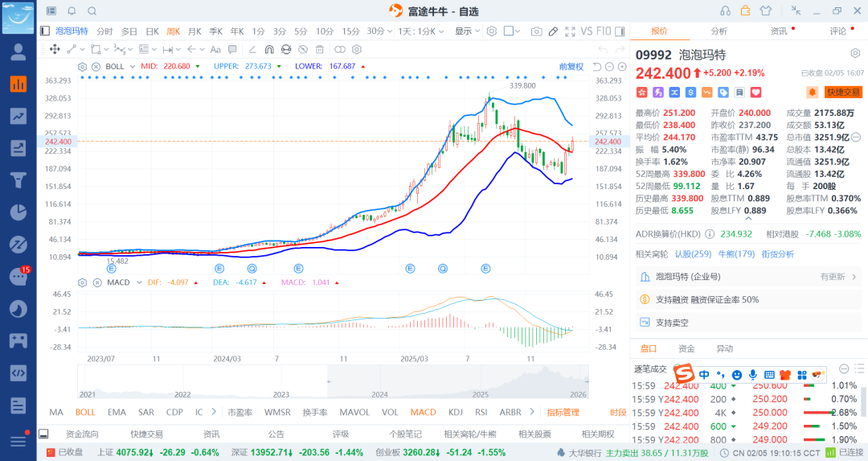Click the 快捷交易 quick trade button
Screen dimensions: 868x461
[843, 93]
